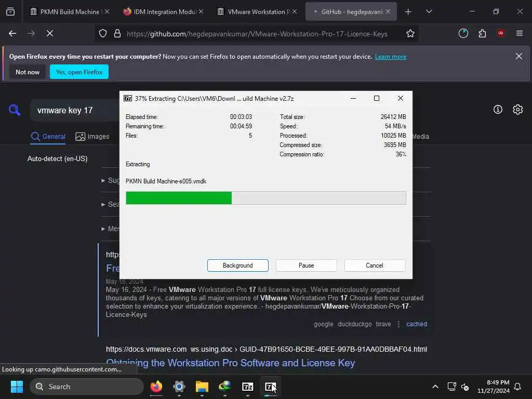Screen dimensions: 532x399
Task: Click the site security padlock icon
Action: pyautogui.click(x=117, y=33)
